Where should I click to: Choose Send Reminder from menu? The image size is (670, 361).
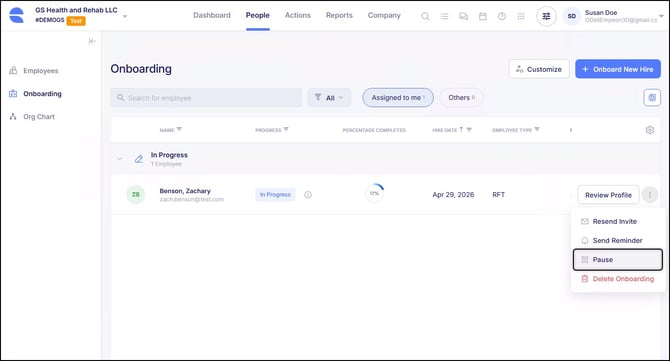pos(617,241)
